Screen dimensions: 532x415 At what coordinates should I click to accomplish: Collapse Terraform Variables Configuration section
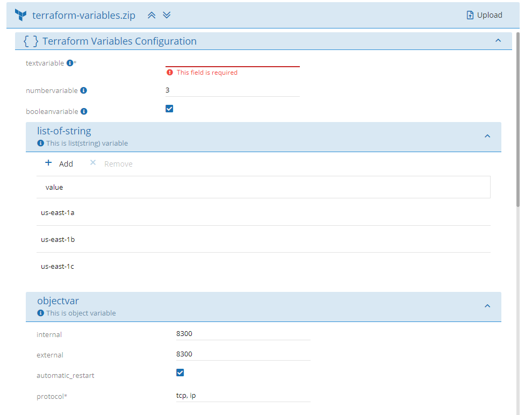[x=498, y=40]
